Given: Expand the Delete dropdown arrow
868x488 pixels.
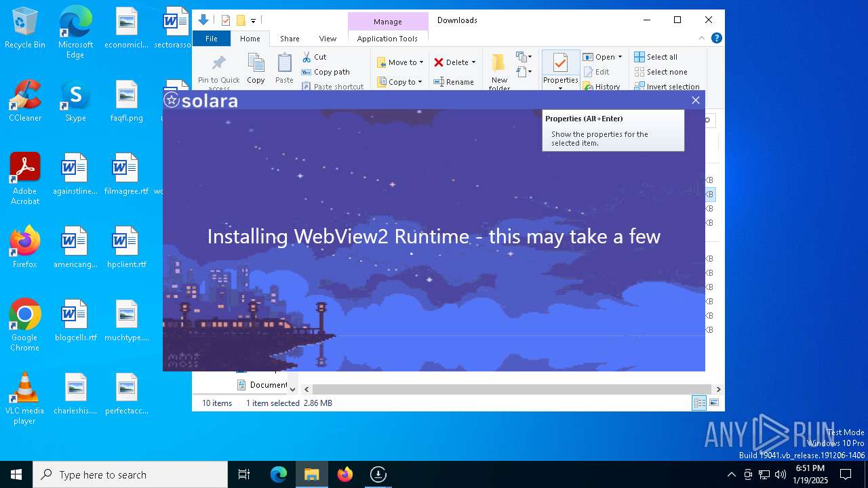Looking at the screenshot, I should [x=473, y=62].
